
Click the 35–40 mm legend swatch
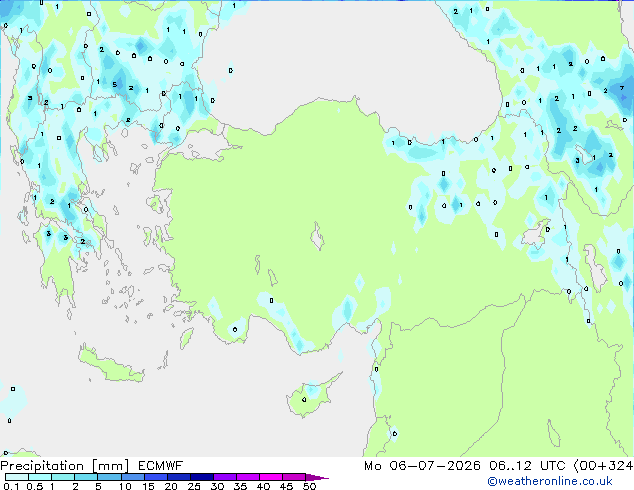pos(247,477)
